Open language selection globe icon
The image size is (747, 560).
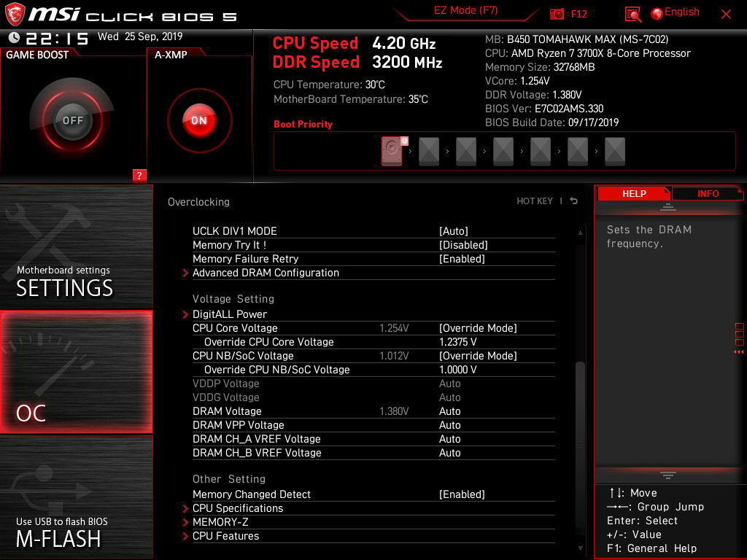click(x=657, y=14)
